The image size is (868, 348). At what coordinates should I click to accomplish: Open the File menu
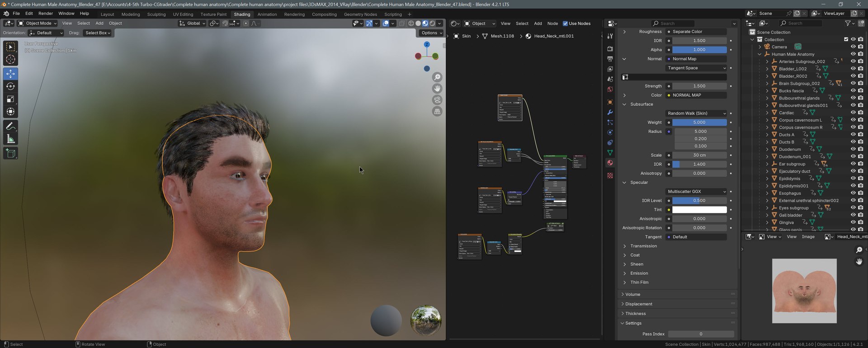point(16,14)
